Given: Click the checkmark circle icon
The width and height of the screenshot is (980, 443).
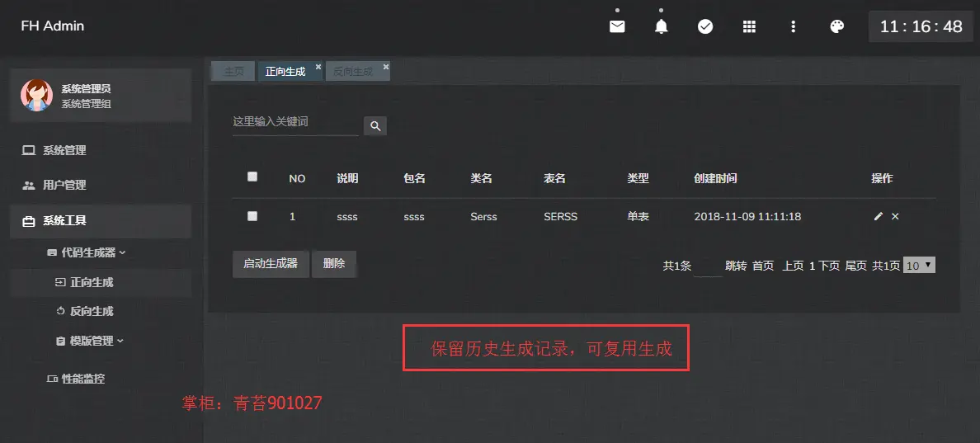Looking at the screenshot, I should (705, 26).
